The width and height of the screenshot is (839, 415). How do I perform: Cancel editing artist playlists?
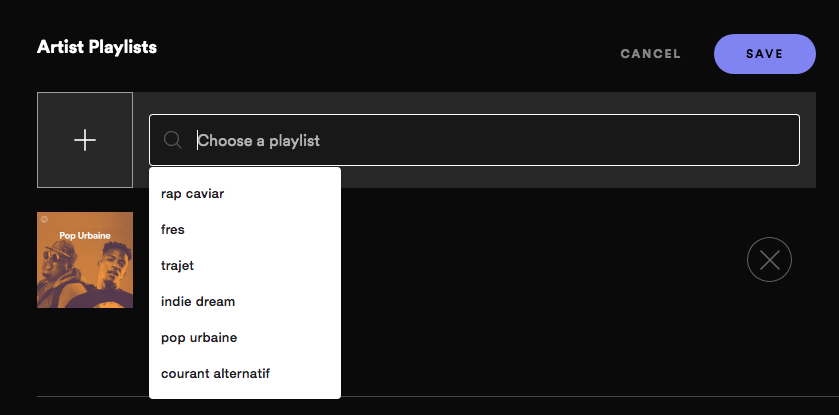pos(650,54)
